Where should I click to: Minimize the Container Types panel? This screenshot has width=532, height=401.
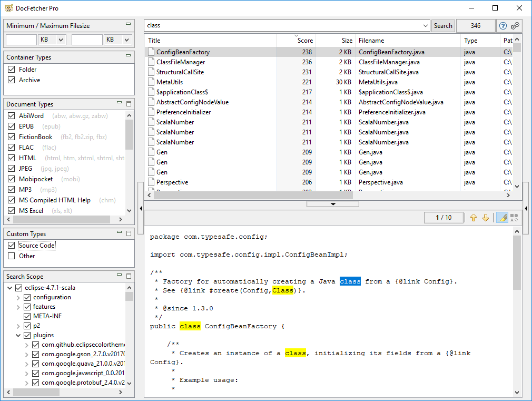128,55
